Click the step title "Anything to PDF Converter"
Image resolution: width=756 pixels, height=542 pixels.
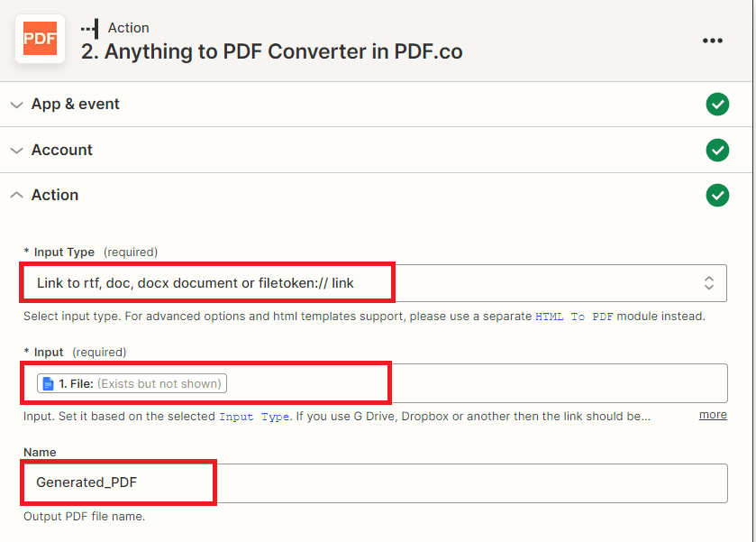tap(272, 51)
